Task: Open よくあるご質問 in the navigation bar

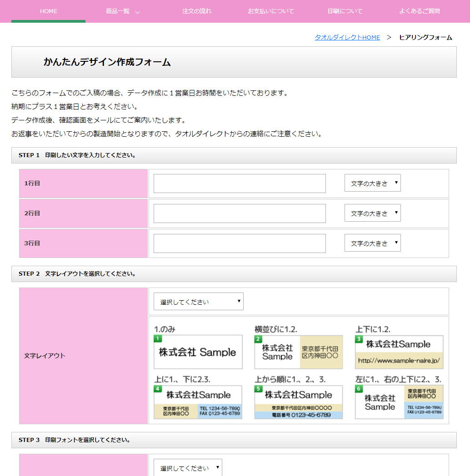Action: tap(419, 11)
